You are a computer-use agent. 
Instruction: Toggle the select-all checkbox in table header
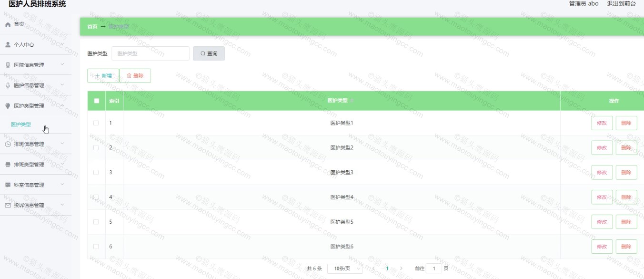click(x=97, y=101)
